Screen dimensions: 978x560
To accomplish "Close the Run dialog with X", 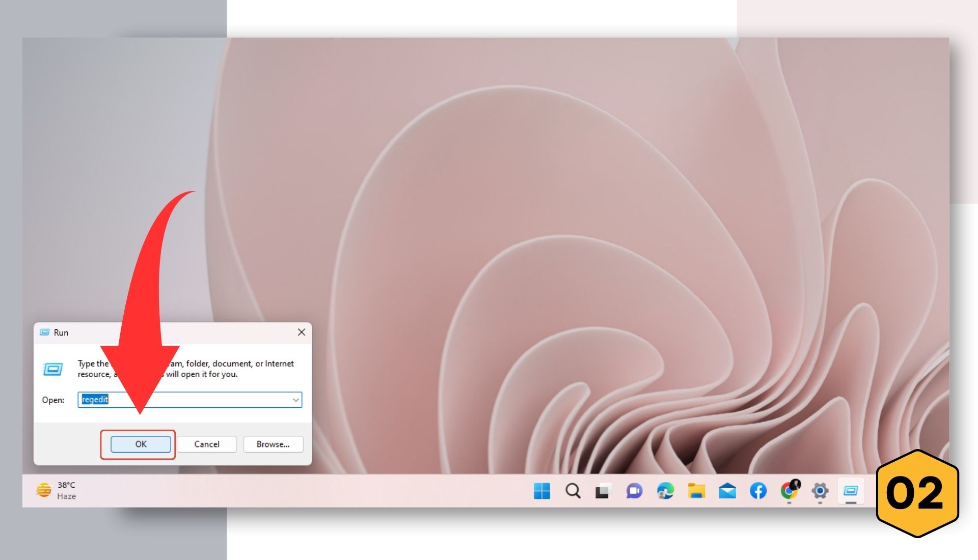I will [302, 332].
